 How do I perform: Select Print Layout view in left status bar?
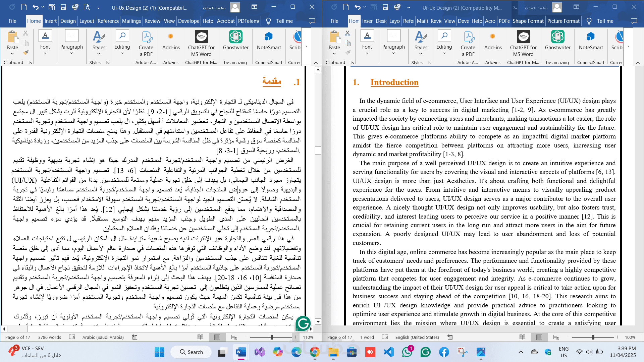click(217, 337)
